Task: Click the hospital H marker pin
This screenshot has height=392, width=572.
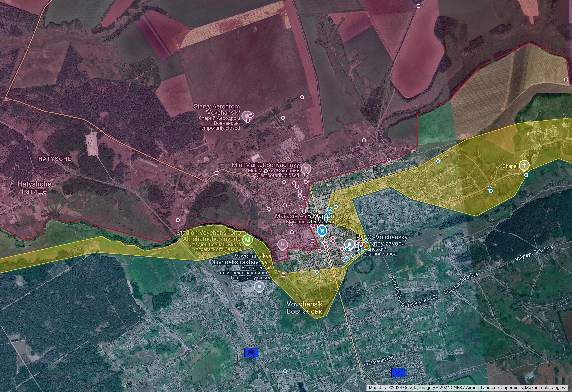Action: (x=283, y=245)
